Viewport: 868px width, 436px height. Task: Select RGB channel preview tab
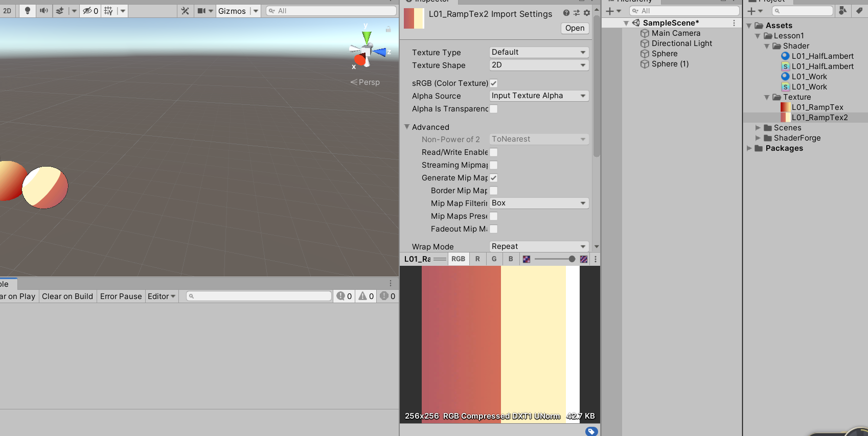pyautogui.click(x=458, y=259)
